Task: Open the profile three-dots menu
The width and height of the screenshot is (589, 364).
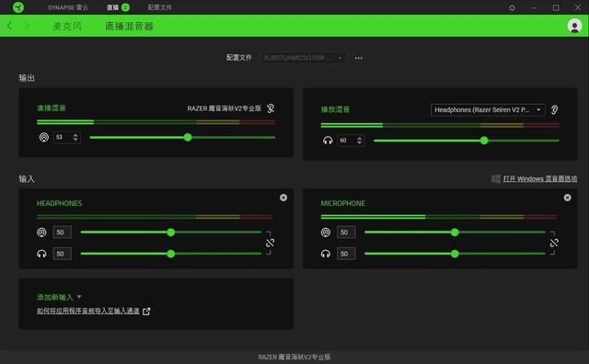Action: pyautogui.click(x=358, y=58)
